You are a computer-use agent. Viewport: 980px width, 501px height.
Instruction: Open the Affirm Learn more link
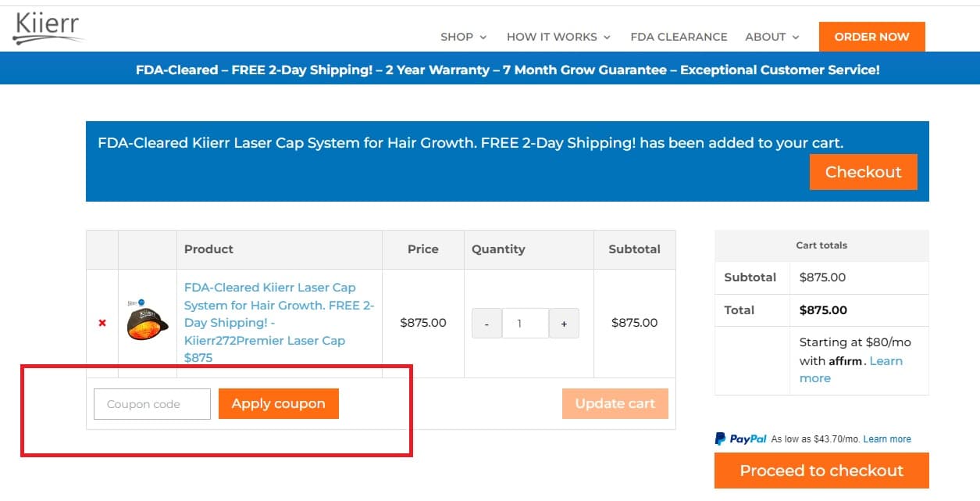point(886,360)
